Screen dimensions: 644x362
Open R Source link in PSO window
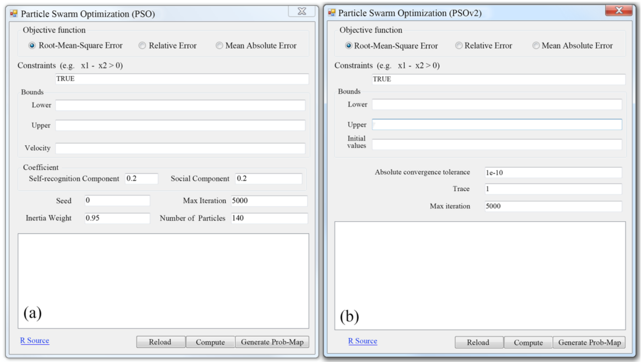[35, 341]
